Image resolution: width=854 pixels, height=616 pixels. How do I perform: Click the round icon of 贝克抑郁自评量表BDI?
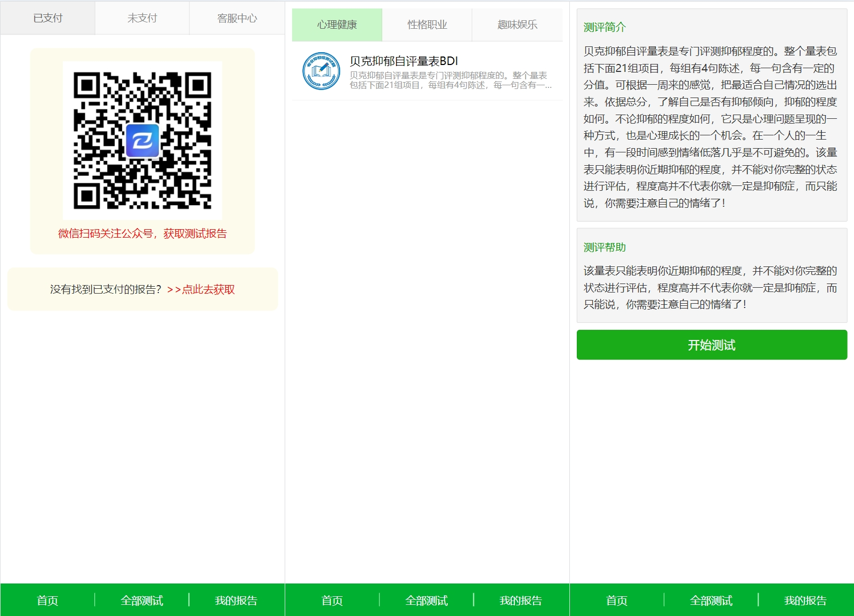click(321, 71)
